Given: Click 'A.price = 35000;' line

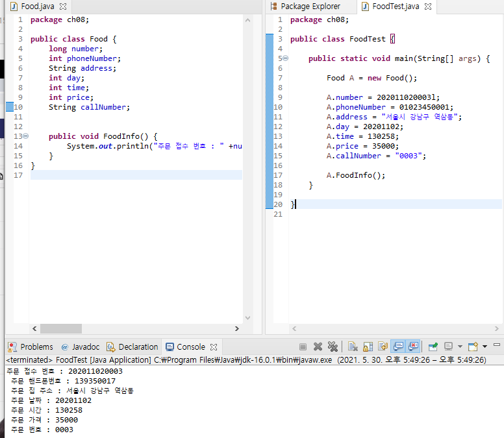Looking at the screenshot, I should [362, 146].
